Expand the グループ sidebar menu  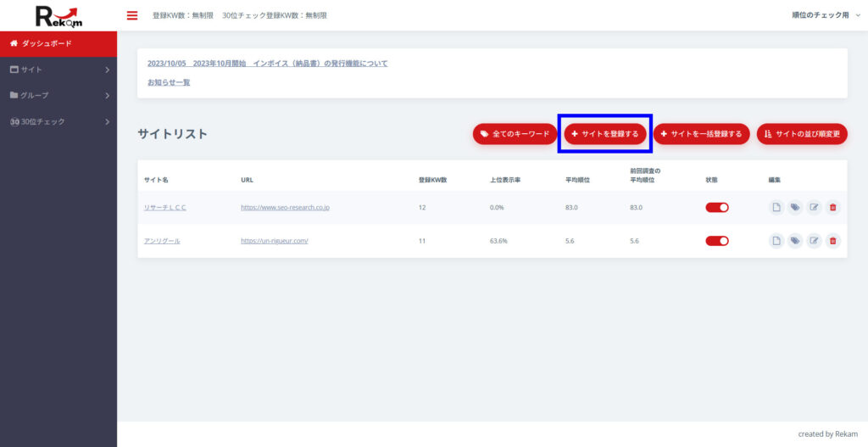coord(58,95)
